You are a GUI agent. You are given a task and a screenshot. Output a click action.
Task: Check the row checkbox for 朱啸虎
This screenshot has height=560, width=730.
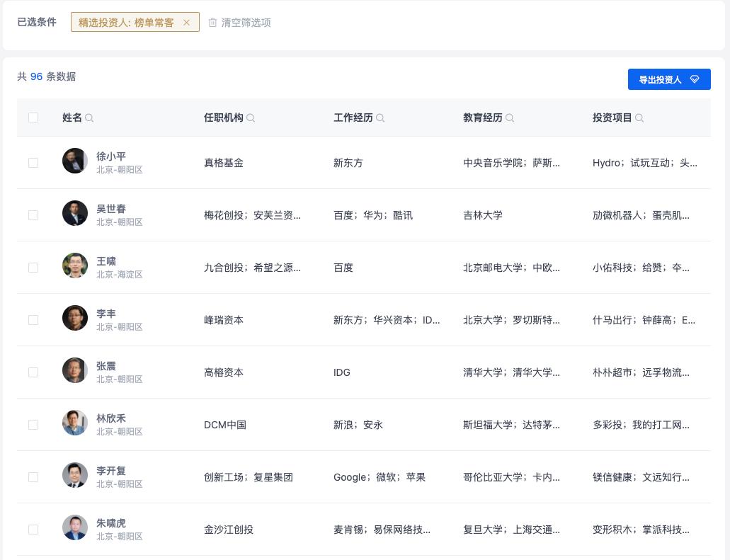[x=33, y=529]
